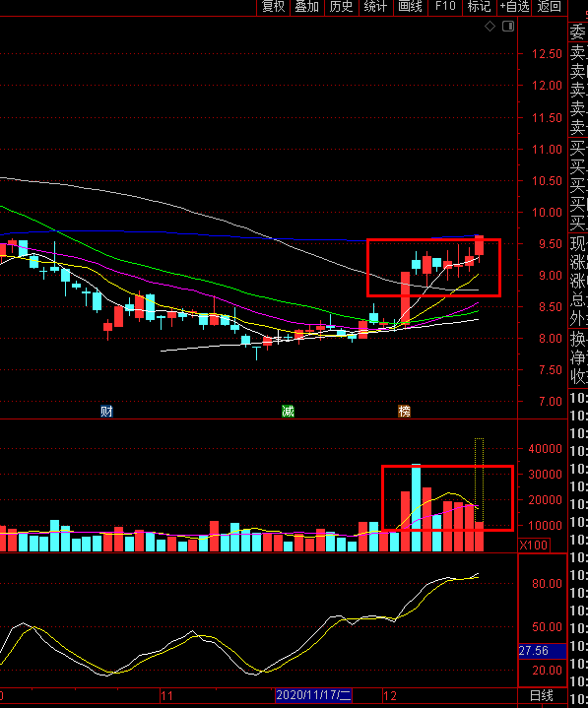Toggle the side panel layout icon
The width and height of the screenshot is (588, 708).
tap(508, 27)
